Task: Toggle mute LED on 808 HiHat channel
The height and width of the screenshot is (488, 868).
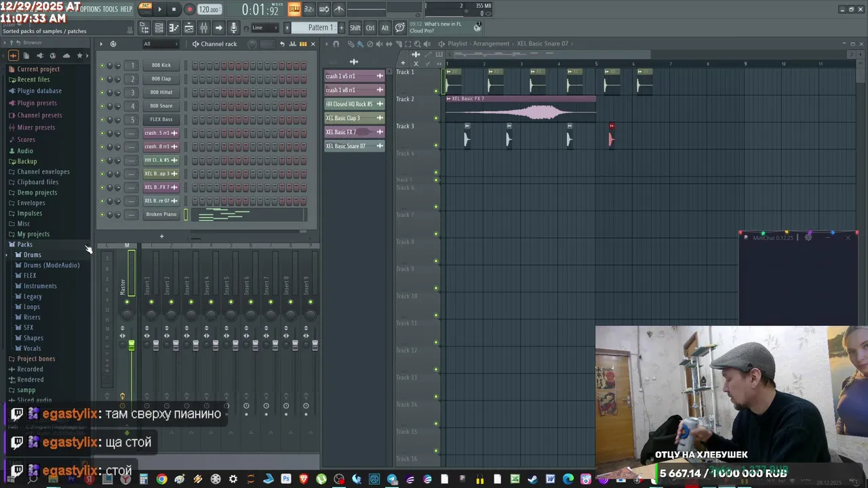Action: coord(102,93)
